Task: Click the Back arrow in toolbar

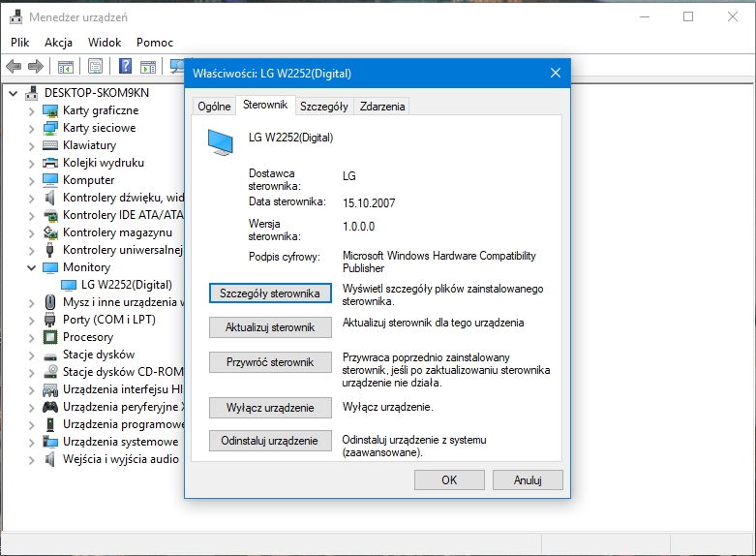Action: (14, 66)
